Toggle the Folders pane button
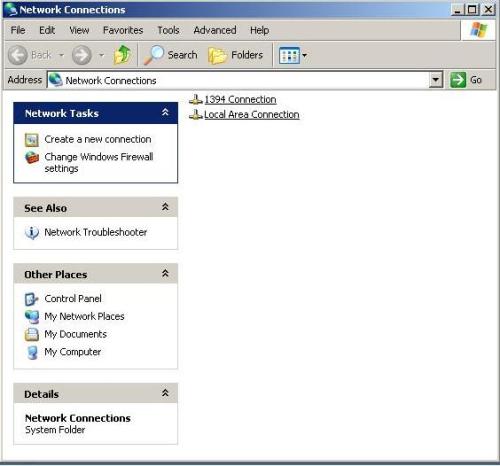 coord(235,55)
